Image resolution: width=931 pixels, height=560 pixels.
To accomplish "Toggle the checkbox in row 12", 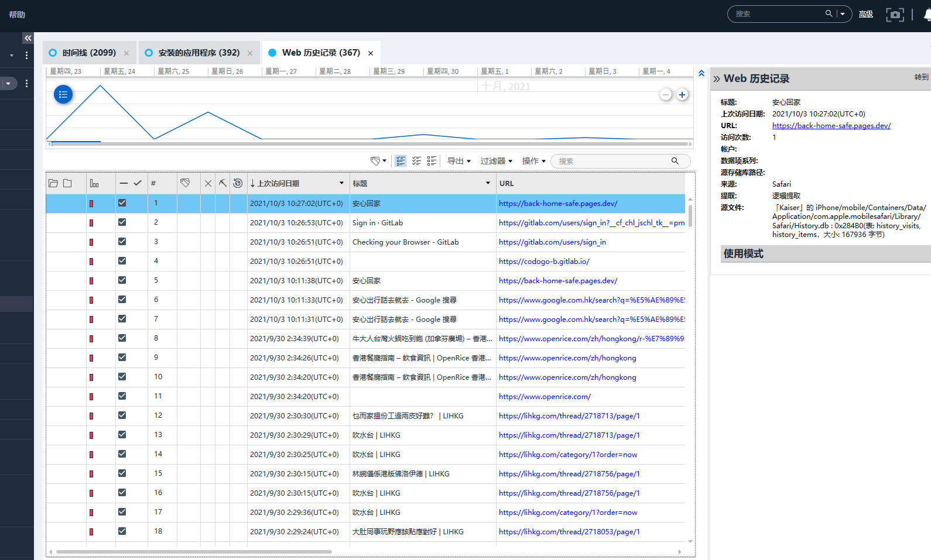I will click(122, 415).
